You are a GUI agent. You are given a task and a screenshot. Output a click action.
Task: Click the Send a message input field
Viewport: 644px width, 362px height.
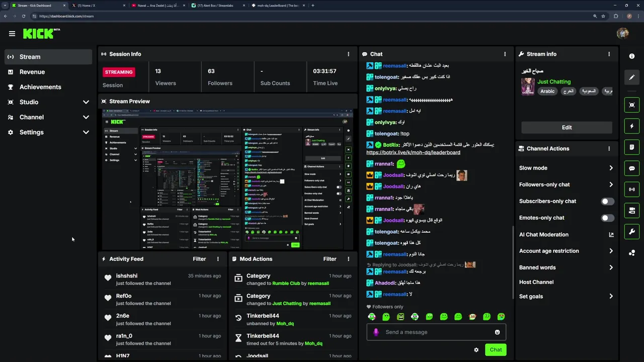tap(436, 332)
